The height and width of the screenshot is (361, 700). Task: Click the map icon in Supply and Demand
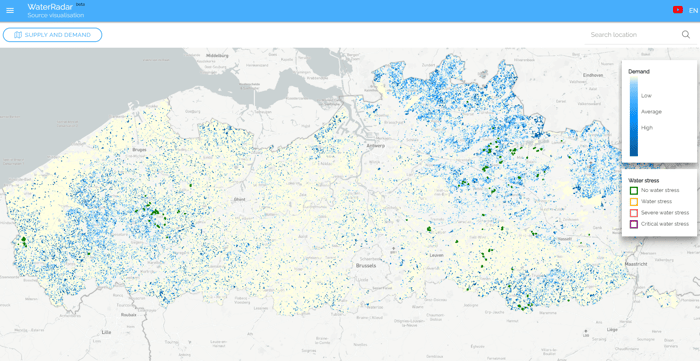[18, 35]
